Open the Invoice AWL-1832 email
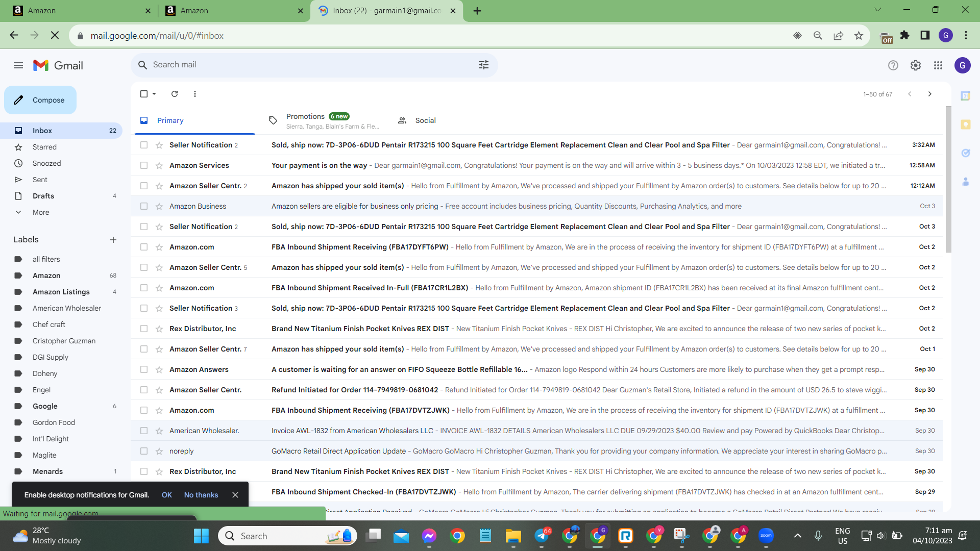This screenshot has width=980, height=551. (537, 431)
